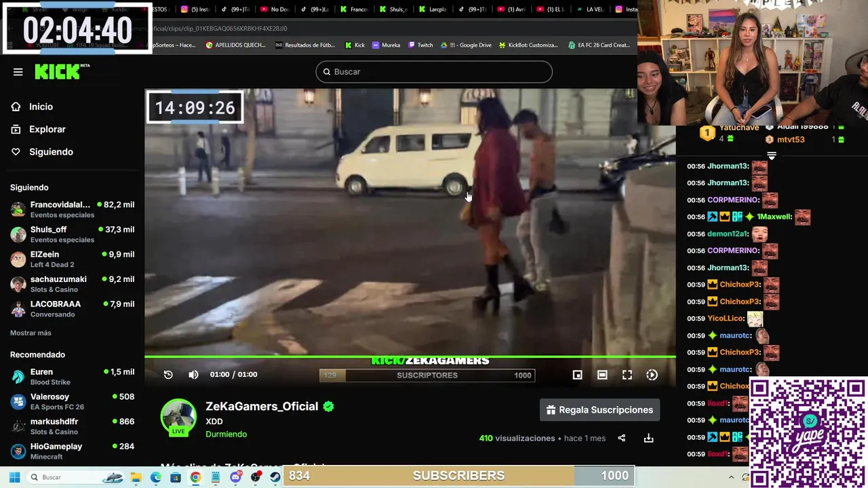
Task: Open File Explorer from taskbar
Action: click(136, 477)
